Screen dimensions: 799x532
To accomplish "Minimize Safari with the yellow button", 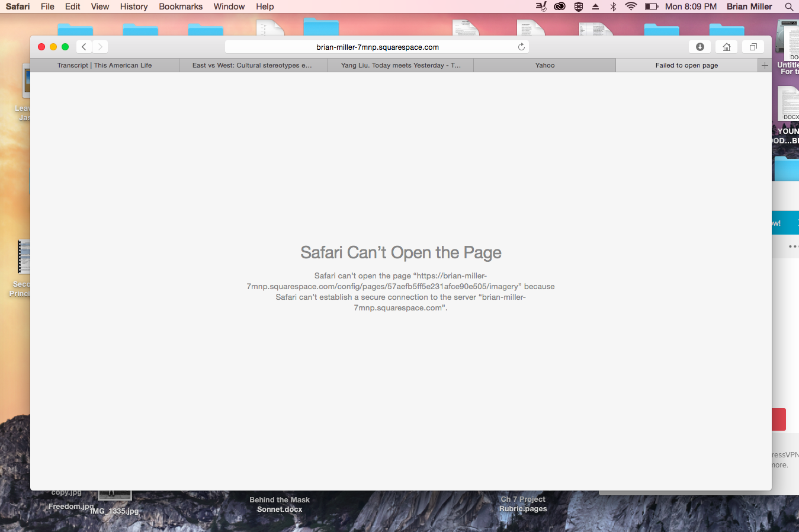I will [53, 47].
